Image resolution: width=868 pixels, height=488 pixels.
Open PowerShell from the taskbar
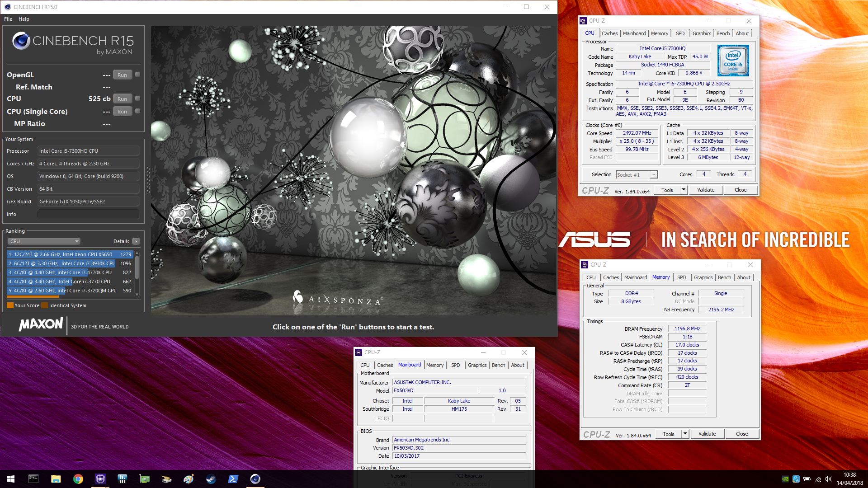tap(233, 479)
